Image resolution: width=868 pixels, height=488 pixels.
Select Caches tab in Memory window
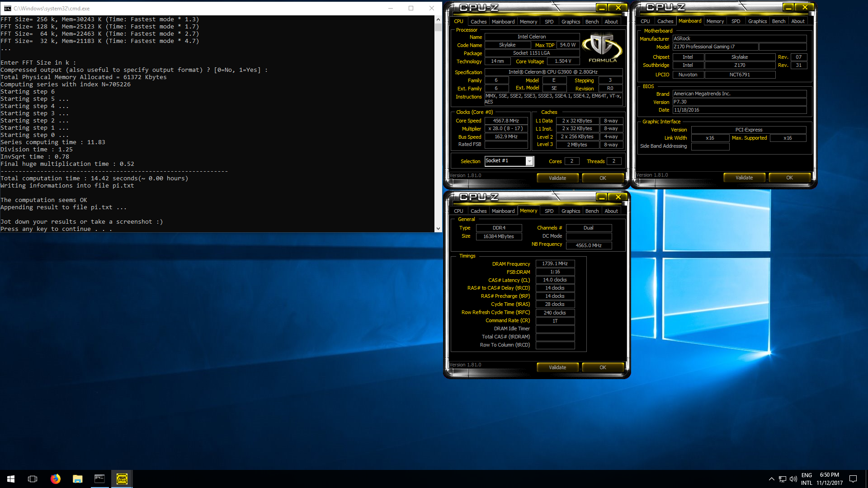coord(478,211)
